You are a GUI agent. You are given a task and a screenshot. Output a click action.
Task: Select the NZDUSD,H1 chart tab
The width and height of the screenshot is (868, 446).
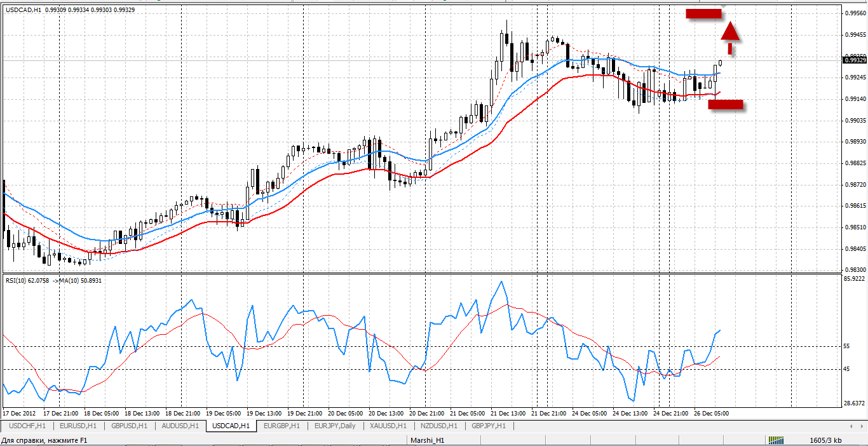coord(438,426)
